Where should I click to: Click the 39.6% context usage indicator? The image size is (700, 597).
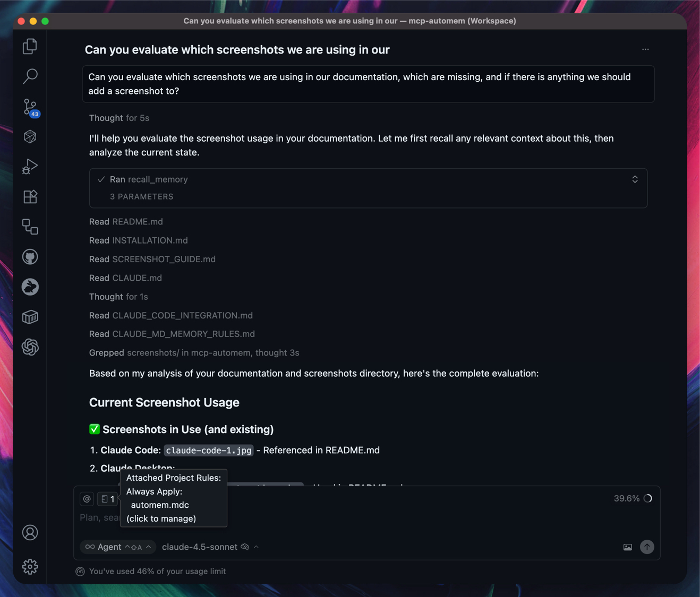pos(633,498)
